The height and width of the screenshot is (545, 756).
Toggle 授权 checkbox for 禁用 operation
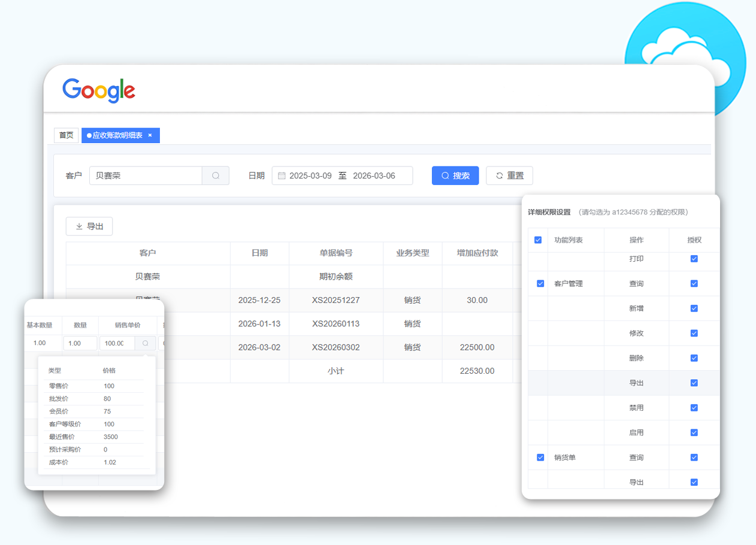point(694,408)
